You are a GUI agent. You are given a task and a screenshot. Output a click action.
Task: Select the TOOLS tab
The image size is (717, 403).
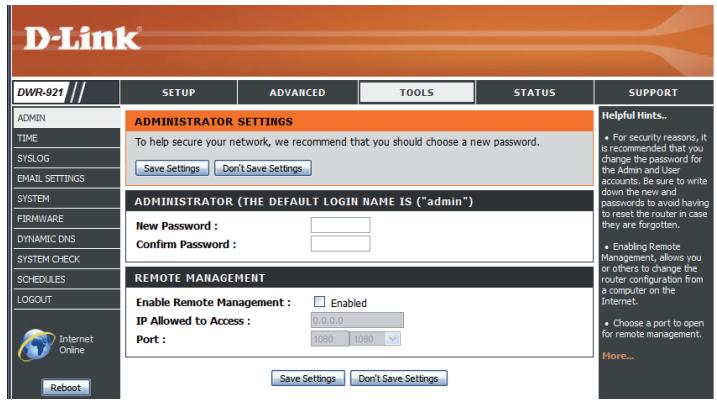tap(417, 92)
